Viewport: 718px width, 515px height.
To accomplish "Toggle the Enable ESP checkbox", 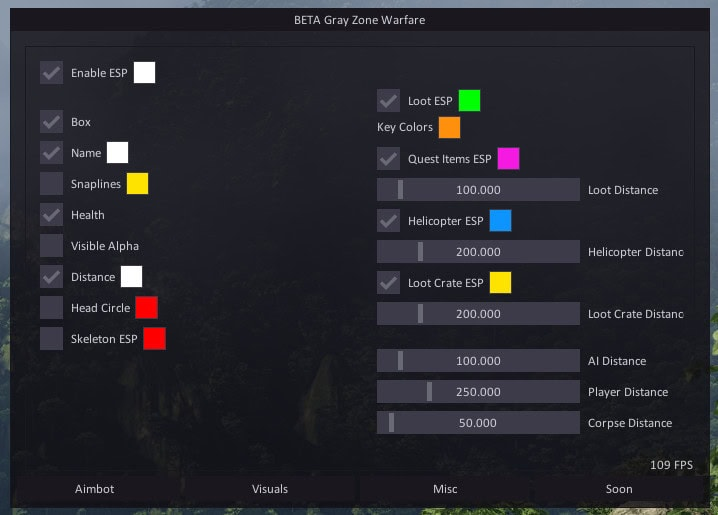I will pyautogui.click(x=51, y=73).
